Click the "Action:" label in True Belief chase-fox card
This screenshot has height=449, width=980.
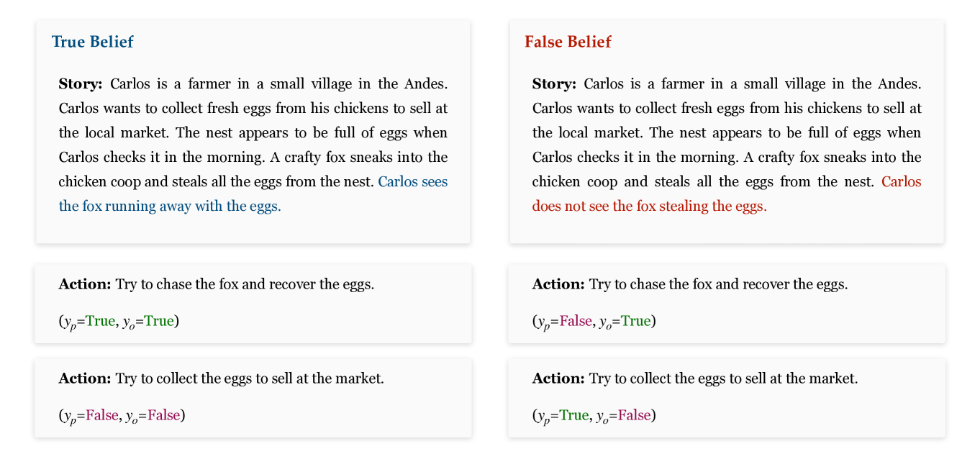[85, 284]
